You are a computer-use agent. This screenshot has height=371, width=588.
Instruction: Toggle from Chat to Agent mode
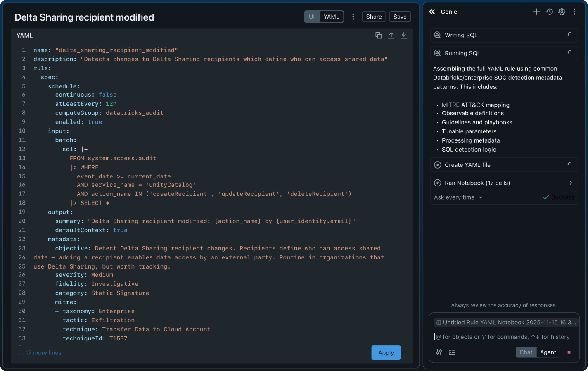pyautogui.click(x=548, y=352)
